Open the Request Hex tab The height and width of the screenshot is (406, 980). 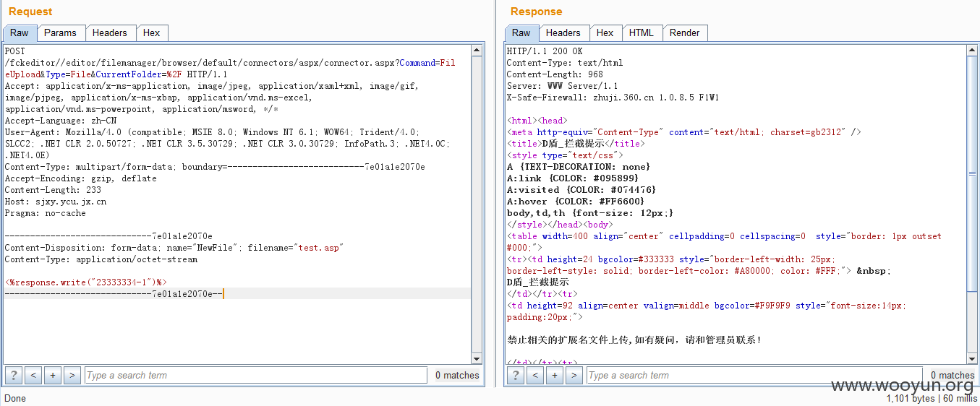click(152, 33)
